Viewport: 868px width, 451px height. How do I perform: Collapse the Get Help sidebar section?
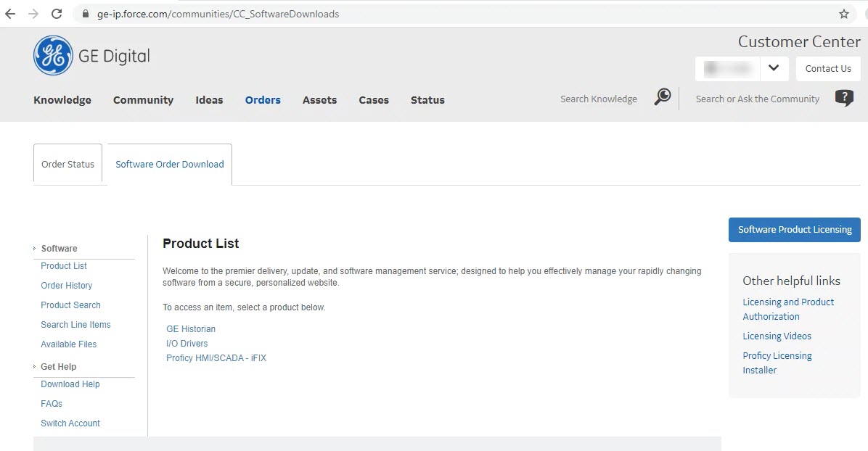[34, 366]
